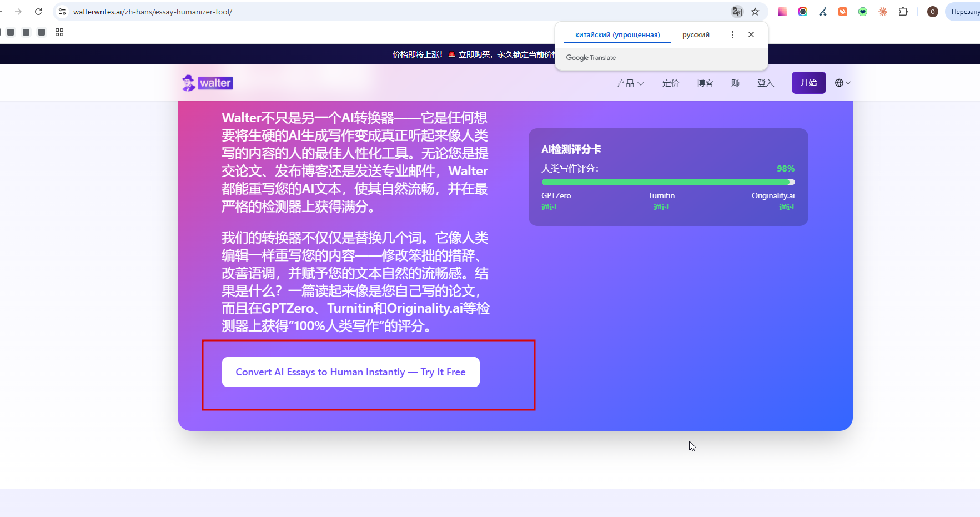Click the GPTZero detector label
Image resolution: width=980 pixels, height=517 pixels.
[x=556, y=195]
